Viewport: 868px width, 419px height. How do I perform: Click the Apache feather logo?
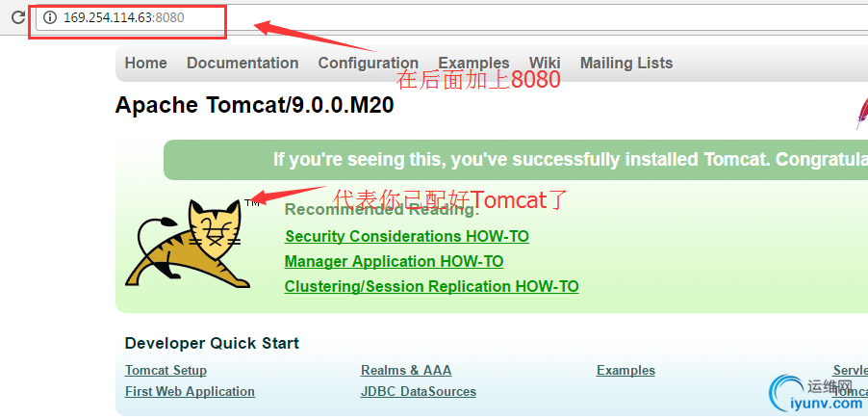(861, 114)
